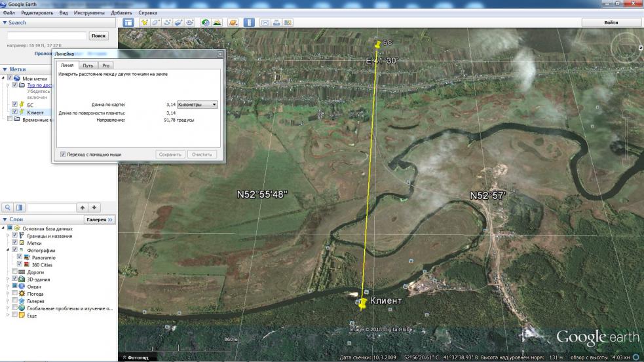Click the Print icon in toolbar

(276, 22)
